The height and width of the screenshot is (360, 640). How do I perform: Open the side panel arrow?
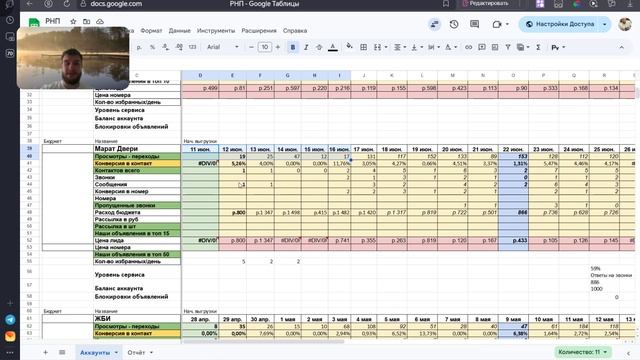click(628, 352)
